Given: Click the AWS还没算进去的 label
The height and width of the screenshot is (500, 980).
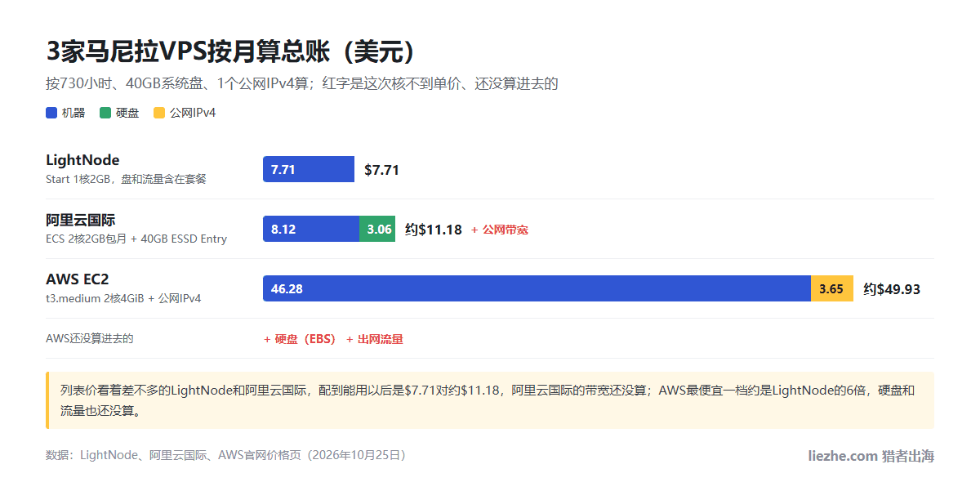Looking at the screenshot, I should point(89,338).
